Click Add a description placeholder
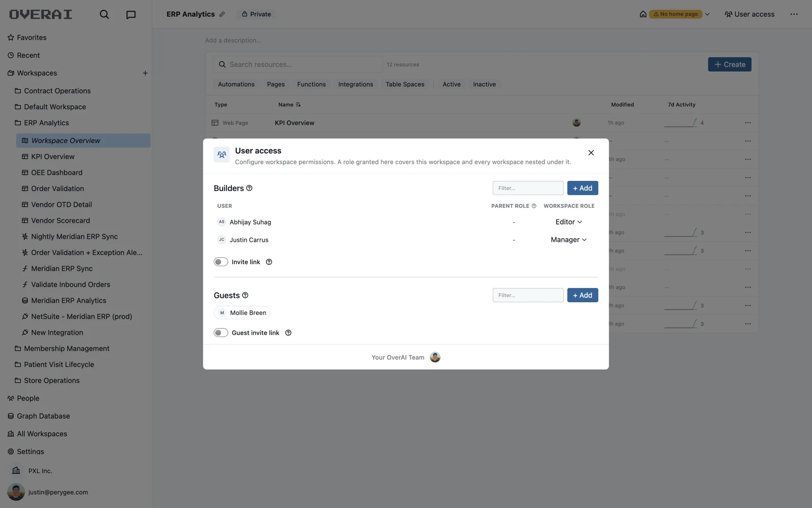The image size is (812, 508). point(233,41)
